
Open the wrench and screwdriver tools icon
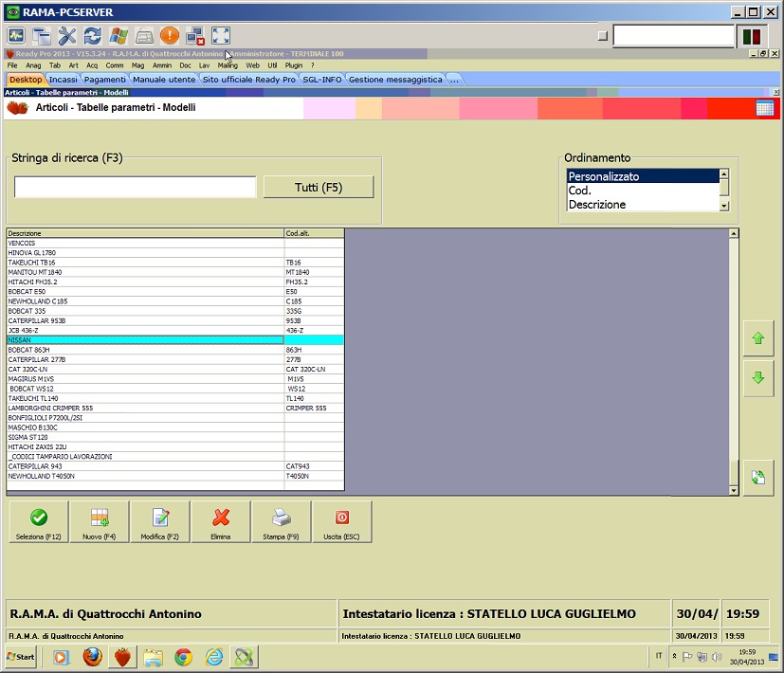67,36
